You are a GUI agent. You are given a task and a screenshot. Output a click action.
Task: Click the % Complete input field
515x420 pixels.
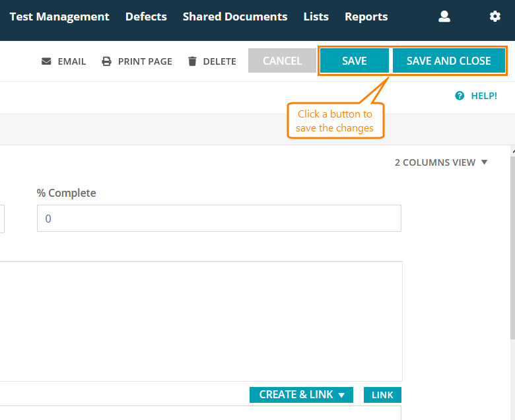(x=219, y=219)
